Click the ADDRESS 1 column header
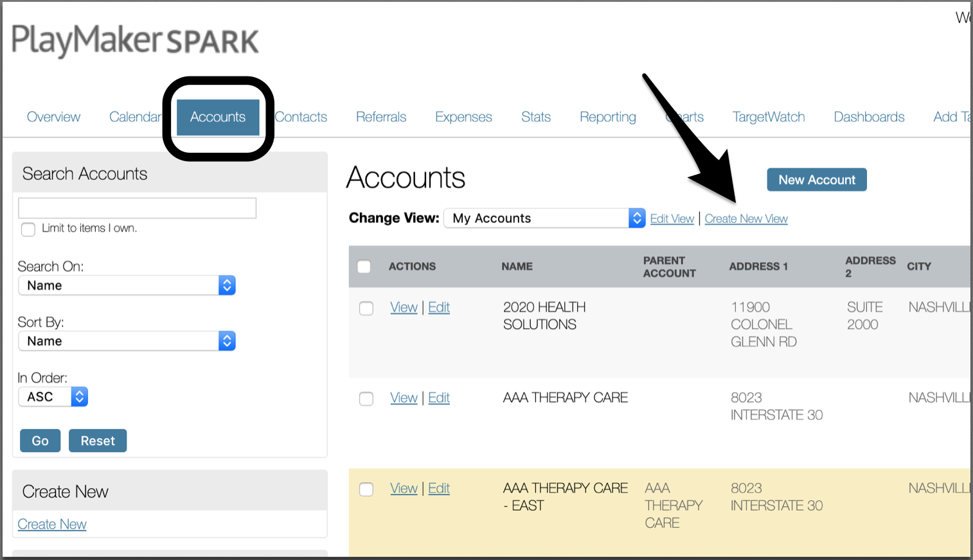973x560 pixels. tap(758, 267)
